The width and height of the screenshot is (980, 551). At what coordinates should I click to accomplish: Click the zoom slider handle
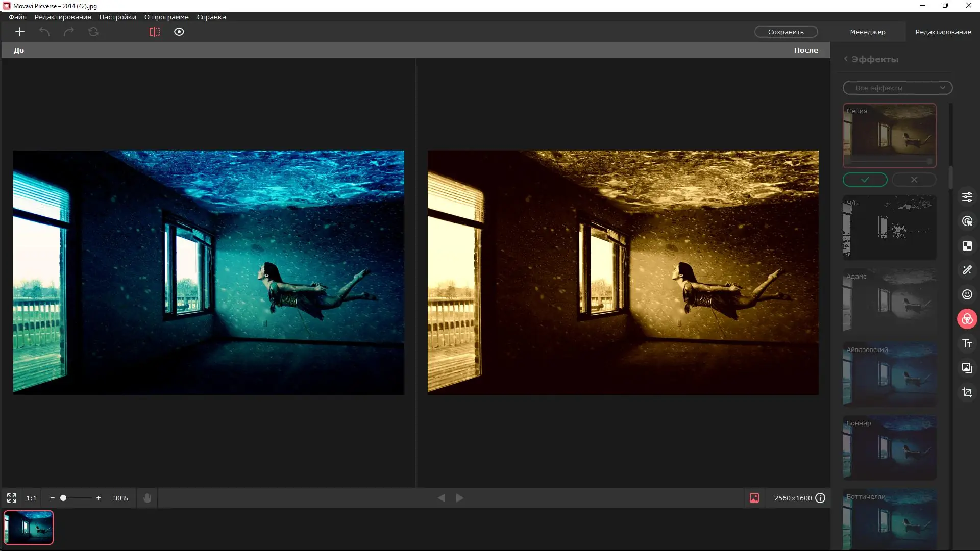pos(63,498)
